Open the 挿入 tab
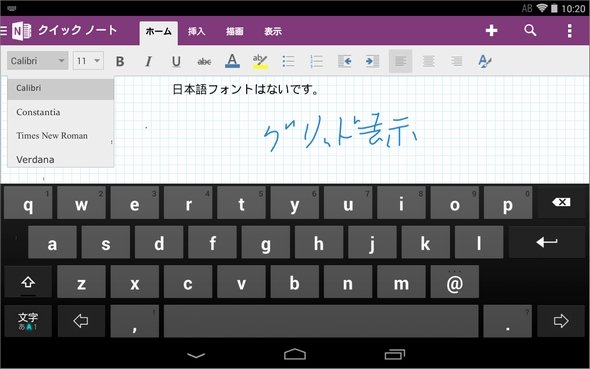The image size is (590, 369). [196, 32]
